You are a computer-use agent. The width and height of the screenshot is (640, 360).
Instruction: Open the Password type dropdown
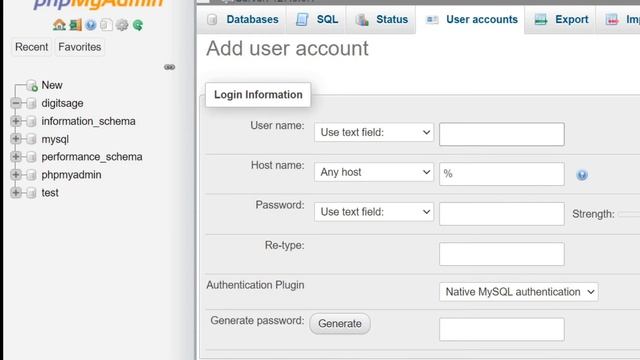tap(374, 212)
